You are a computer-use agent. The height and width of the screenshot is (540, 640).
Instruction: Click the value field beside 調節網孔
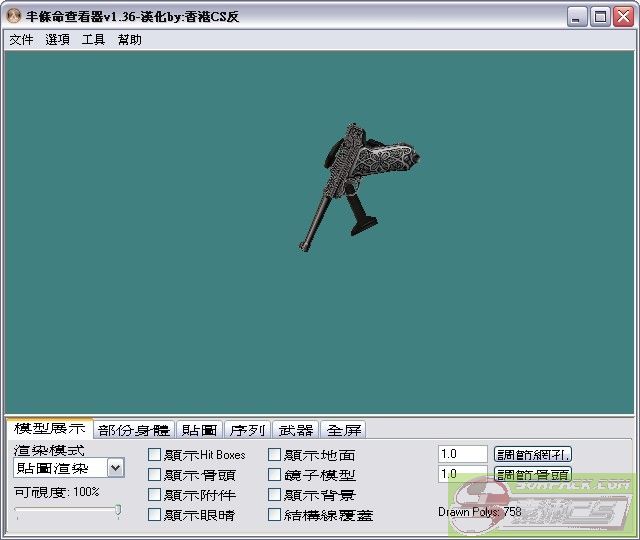[x=462, y=454]
